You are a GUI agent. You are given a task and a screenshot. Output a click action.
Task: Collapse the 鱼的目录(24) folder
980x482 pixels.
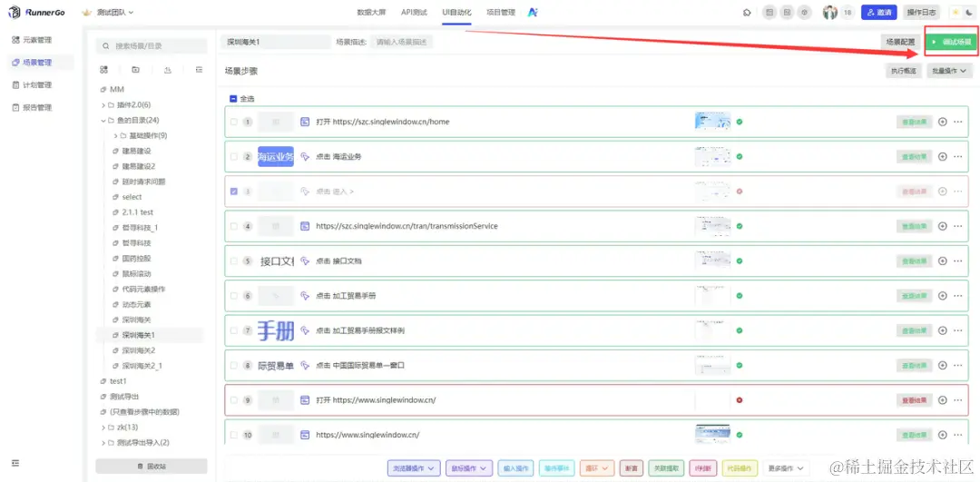pyautogui.click(x=103, y=121)
